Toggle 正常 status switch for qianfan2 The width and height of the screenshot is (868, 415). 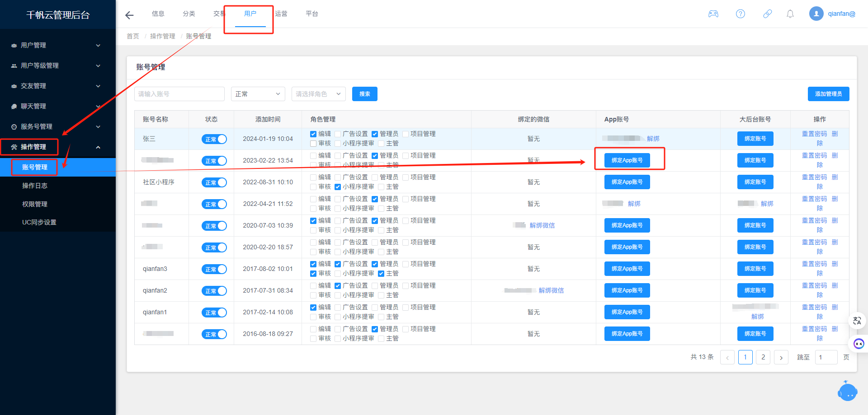point(214,291)
